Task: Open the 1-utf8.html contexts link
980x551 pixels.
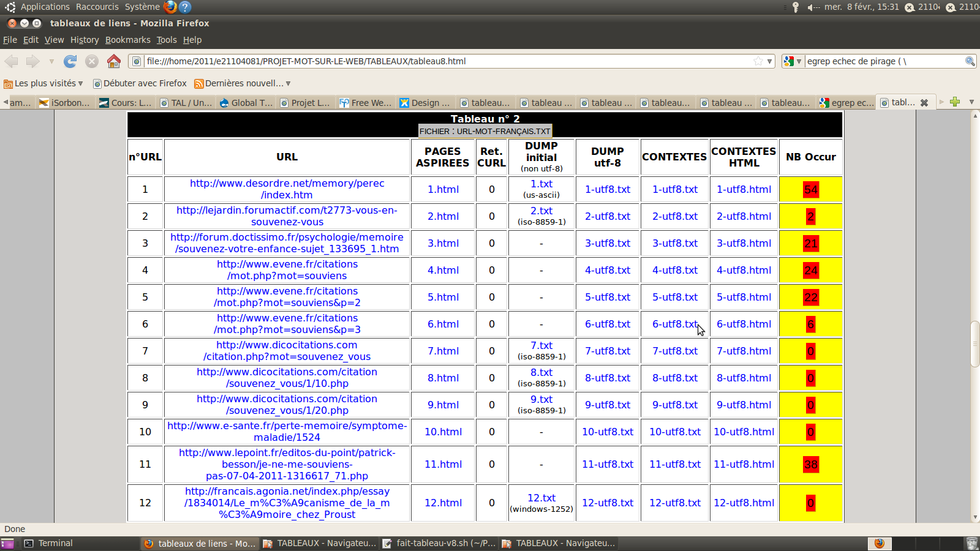Action: click(744, 189)
